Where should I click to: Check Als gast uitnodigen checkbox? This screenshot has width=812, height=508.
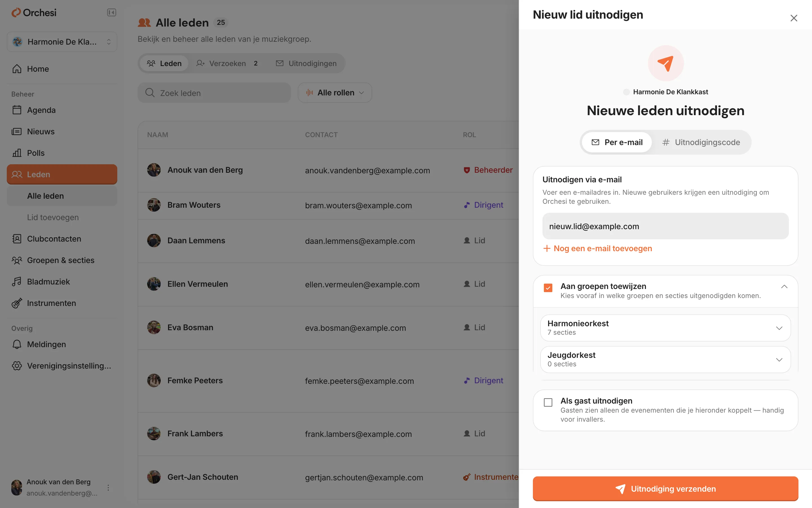(x=548, y=402)
